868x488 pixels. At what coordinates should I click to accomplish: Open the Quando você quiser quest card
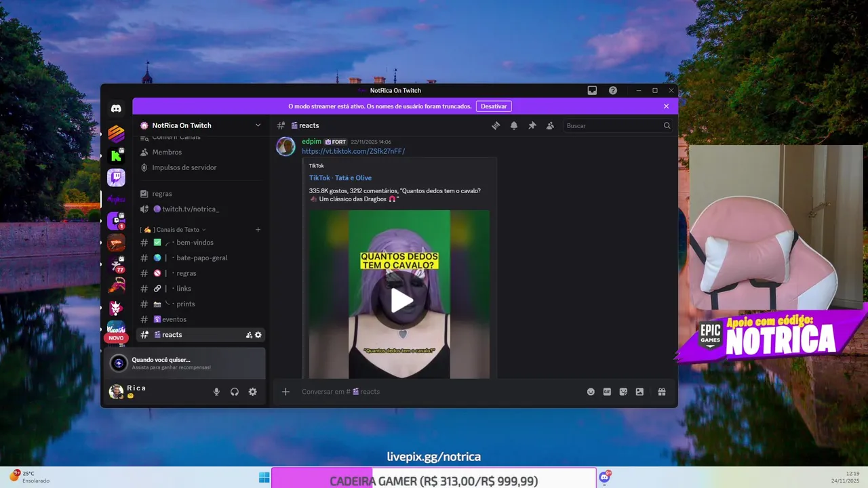pyautogui.click(x=183, y=363)
